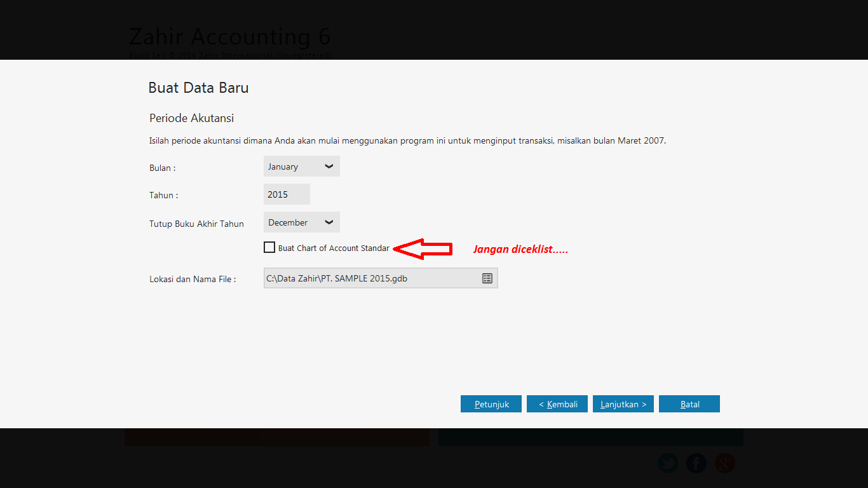Click the Facebook icon at the bottom

pyautogui.click(x=696, y=463)
